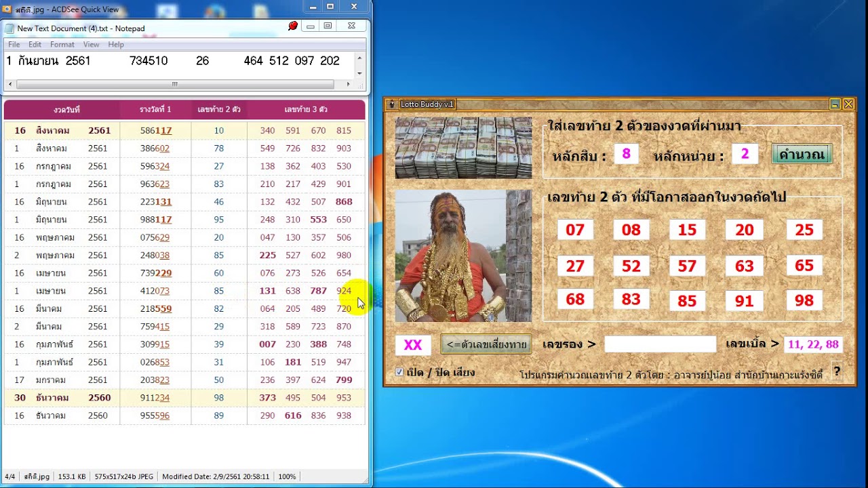This screenshot has height=488, width=868.
Task: Minimize the Lotto Buddy window
Action: click(835, 104)
